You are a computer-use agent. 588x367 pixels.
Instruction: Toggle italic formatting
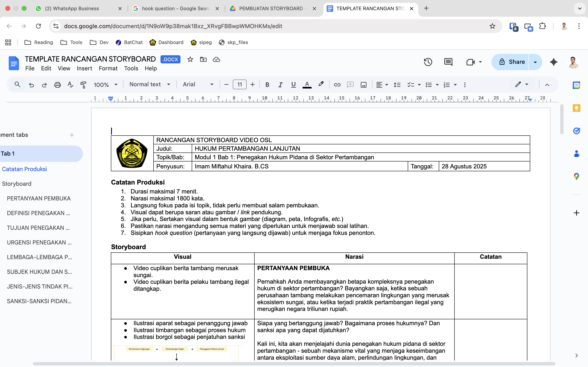click(x=280, y=85)
